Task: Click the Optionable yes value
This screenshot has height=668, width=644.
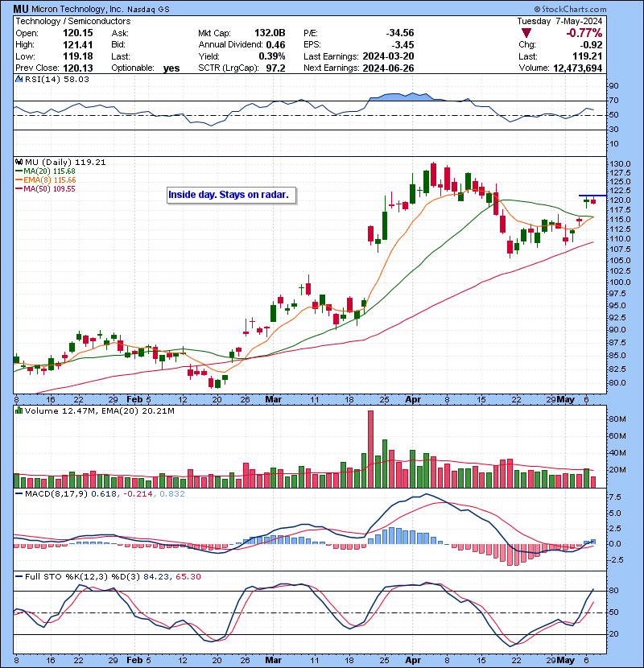Action: coord(171,68)
